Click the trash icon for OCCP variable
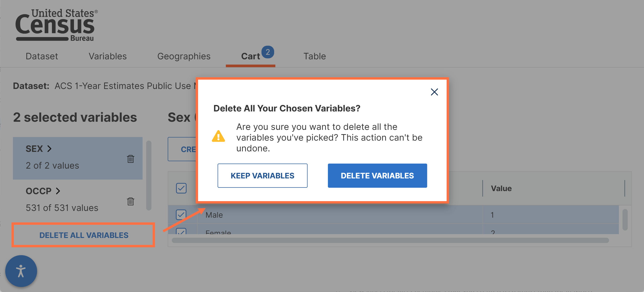Viewport: 644px width, 292px height. 131,201
